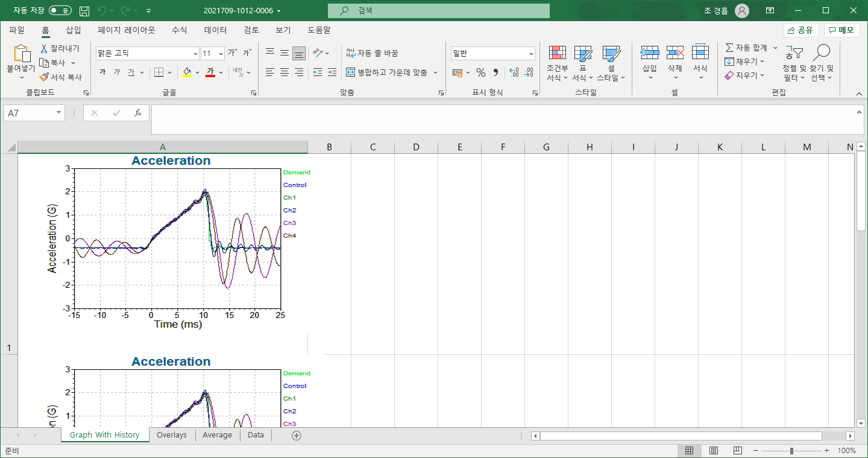The image size is (868, 458).
Task: Apply the red font color
Action: pyautogui.click(x=210, y=72)
